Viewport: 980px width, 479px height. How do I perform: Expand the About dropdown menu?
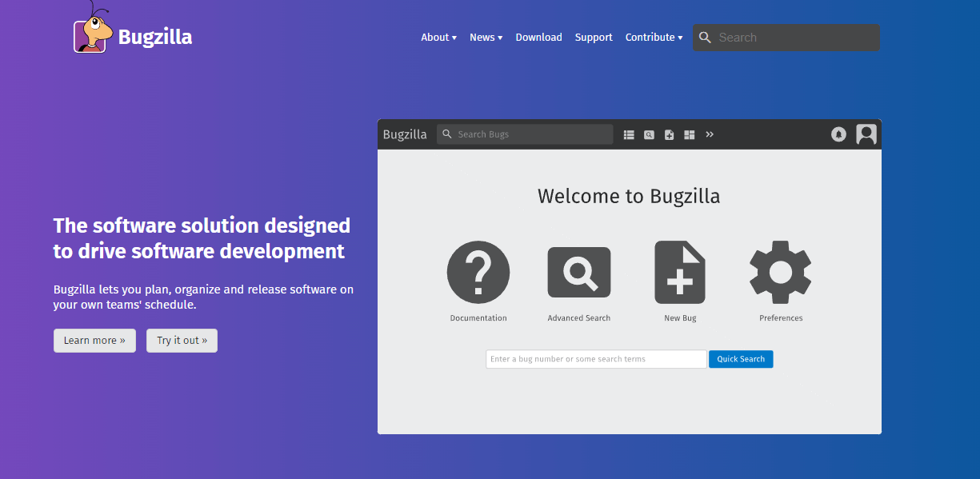pos(438,37)
